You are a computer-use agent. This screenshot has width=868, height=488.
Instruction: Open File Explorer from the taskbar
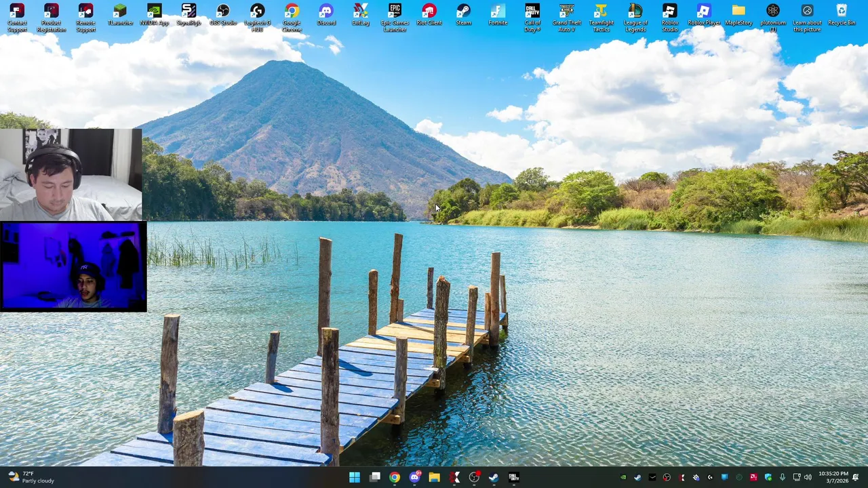click(x=434, y=478)
